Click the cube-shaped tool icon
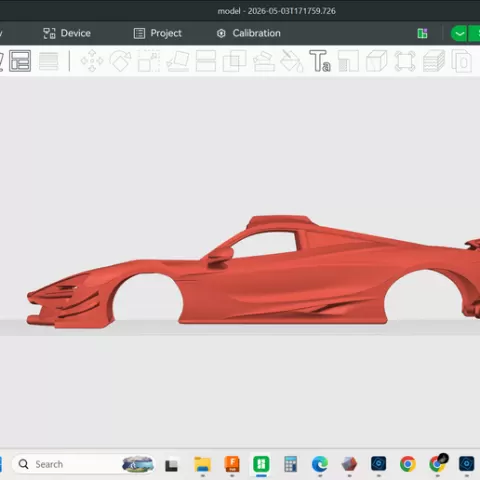The height and width of the screenshot is (480, 480). 377,61
